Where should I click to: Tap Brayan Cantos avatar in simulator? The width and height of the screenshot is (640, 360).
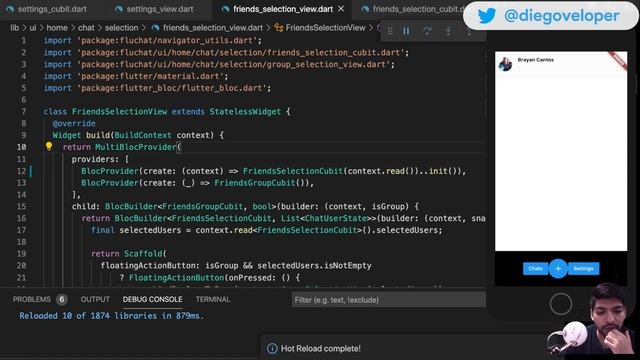pyautogui.click(x=505, y=64)
